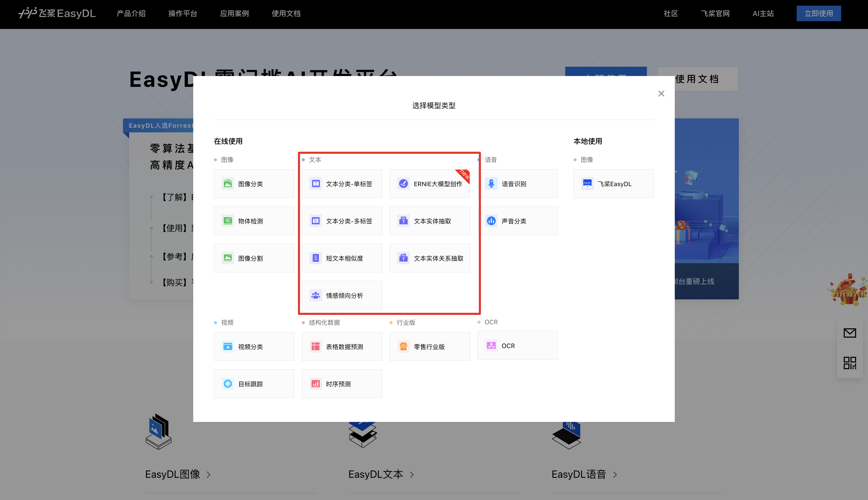
Task: Open the 操作平台 menu
Action: pyautogui.click(x=183, y=13)
